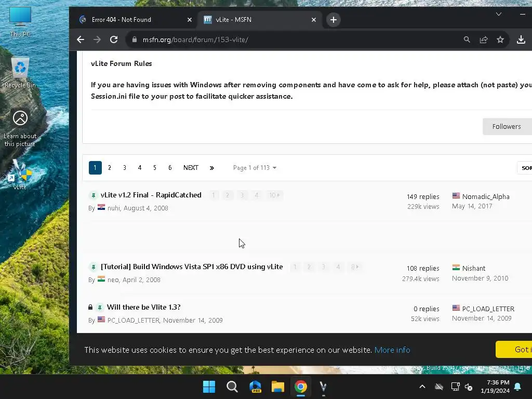
Task: Click the NEXT page link
Action: 191,168
